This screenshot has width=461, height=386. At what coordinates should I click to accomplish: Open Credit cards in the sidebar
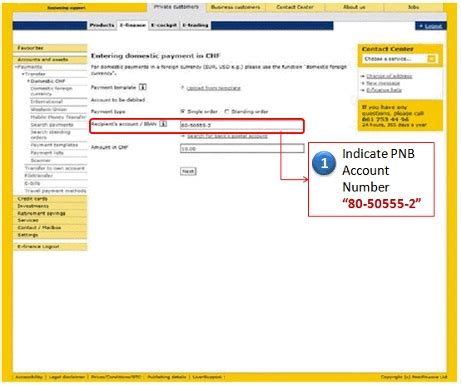point(50,199)
